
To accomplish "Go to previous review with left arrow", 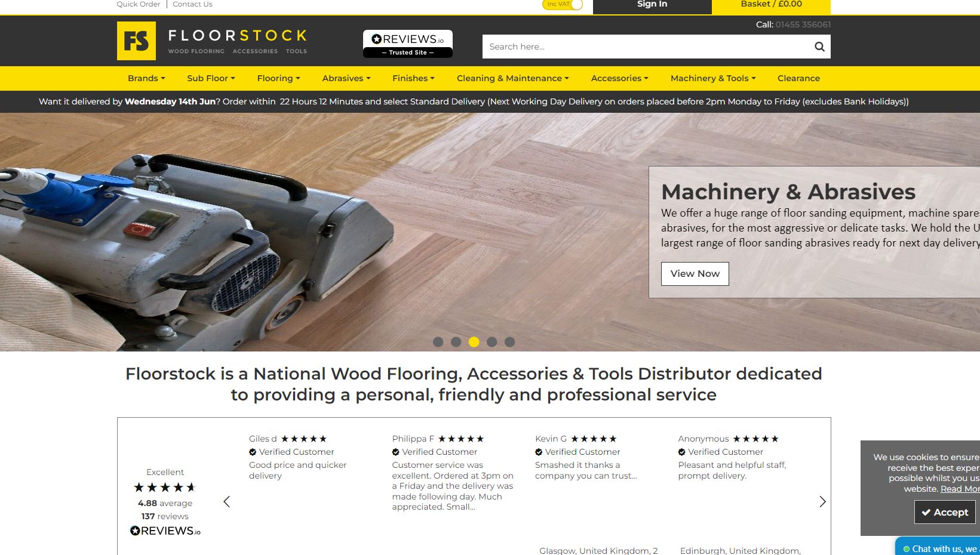I will pos(226,502).
